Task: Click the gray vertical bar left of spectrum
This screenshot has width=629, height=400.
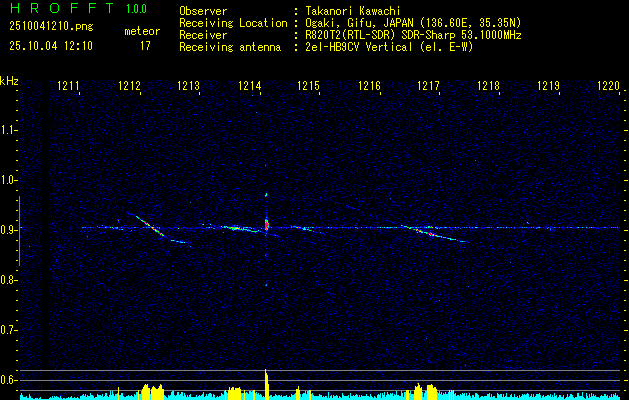Action: [19, 231]
